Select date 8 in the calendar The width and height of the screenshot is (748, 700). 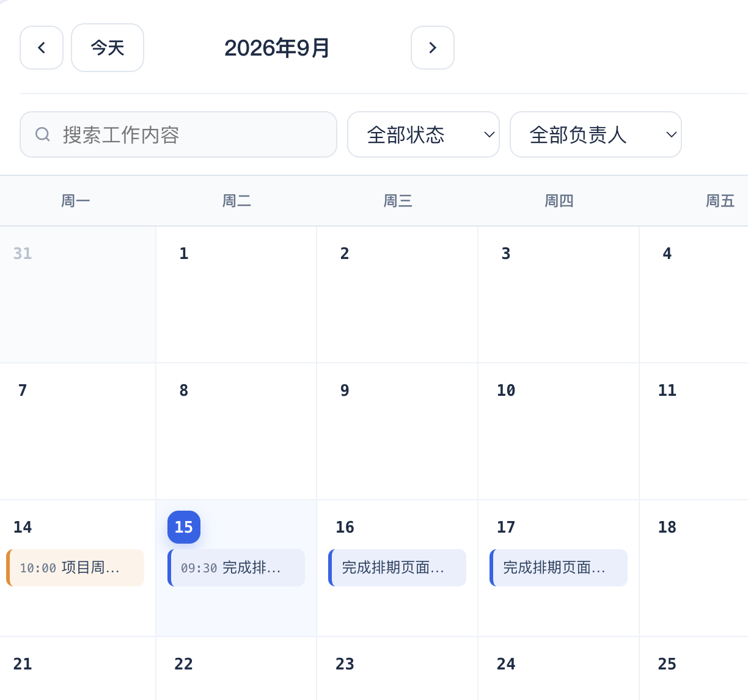click(x=184, y=390)
